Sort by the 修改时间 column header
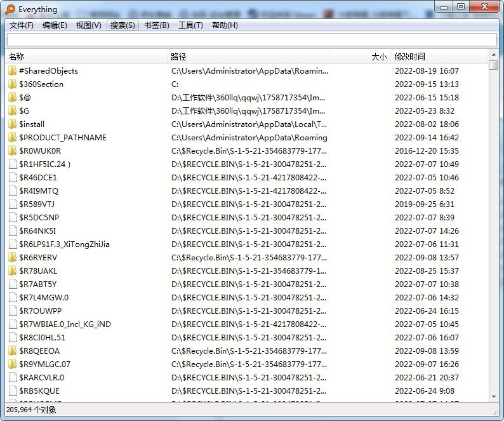This screenshot has height=421, width=504. [439, 57]
